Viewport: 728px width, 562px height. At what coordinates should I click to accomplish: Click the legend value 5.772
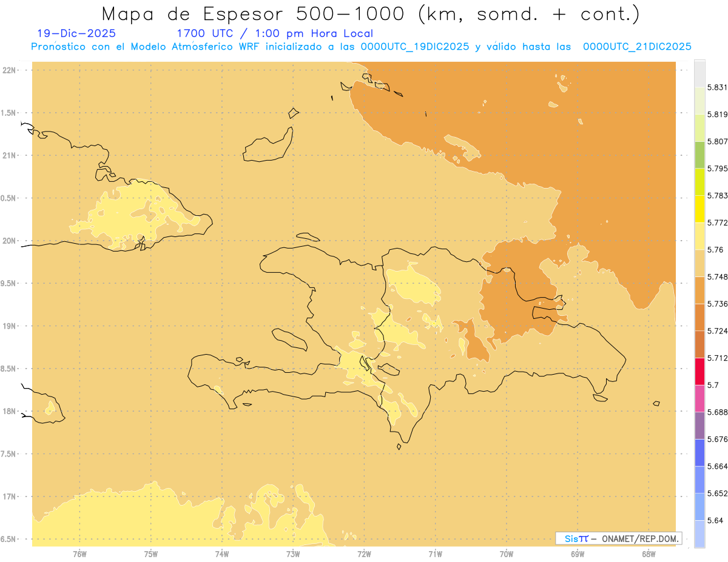pyautogui.click(x=717, y=222)
